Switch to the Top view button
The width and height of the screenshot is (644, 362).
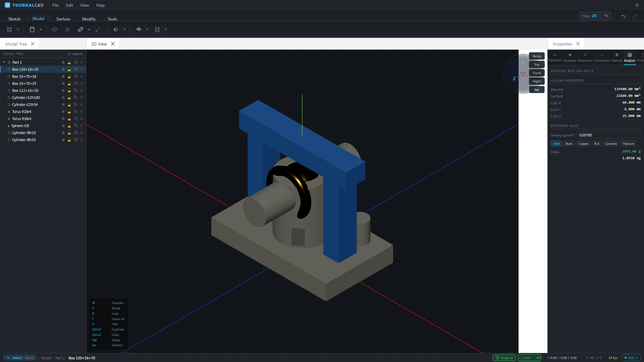coord(537,64)
